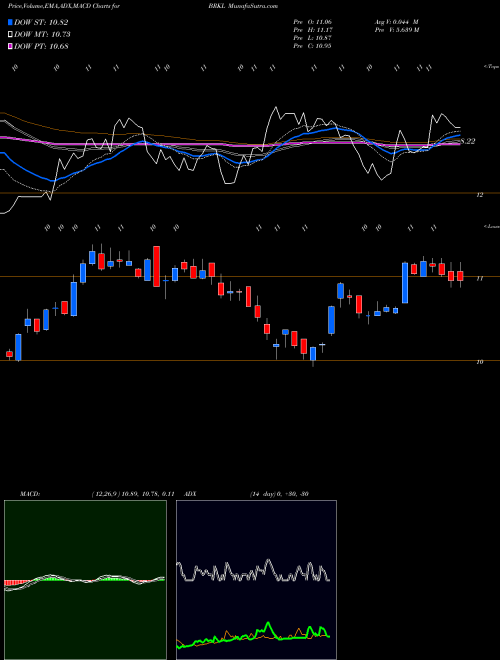Viewport: 500px width, 660px height.
Task: Click the 'MACD:' panel label
Action: click(30, 494)
